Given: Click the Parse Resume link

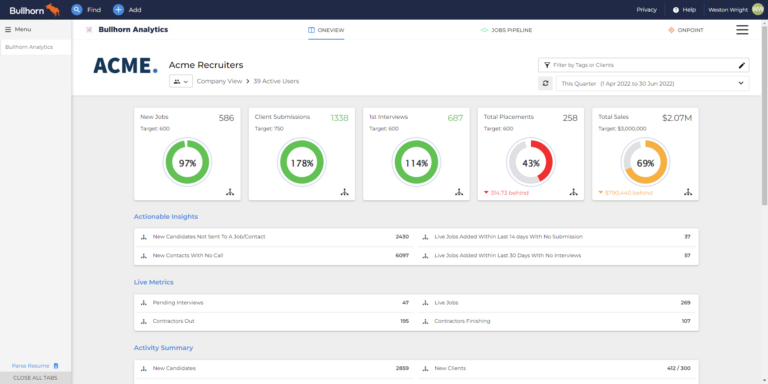Looking at the screenshot, I should (x=31, y=366).
